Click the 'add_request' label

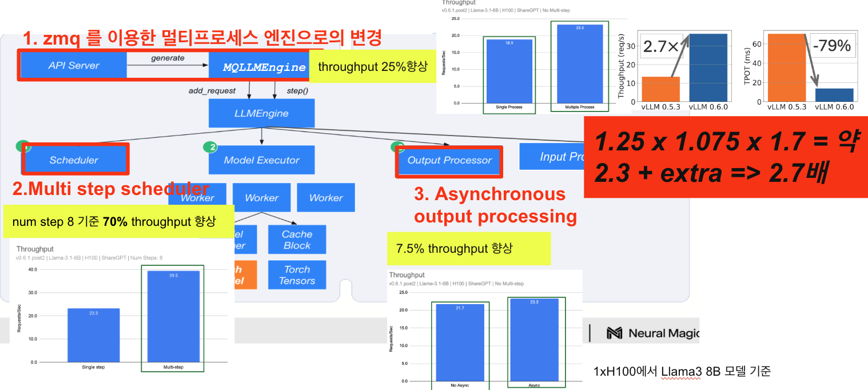(212, 91)
